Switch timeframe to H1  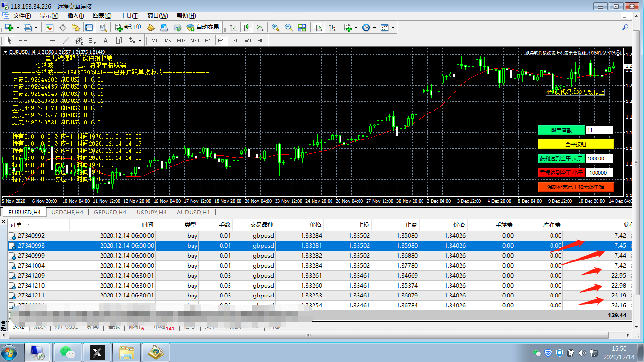coord(208,40)
